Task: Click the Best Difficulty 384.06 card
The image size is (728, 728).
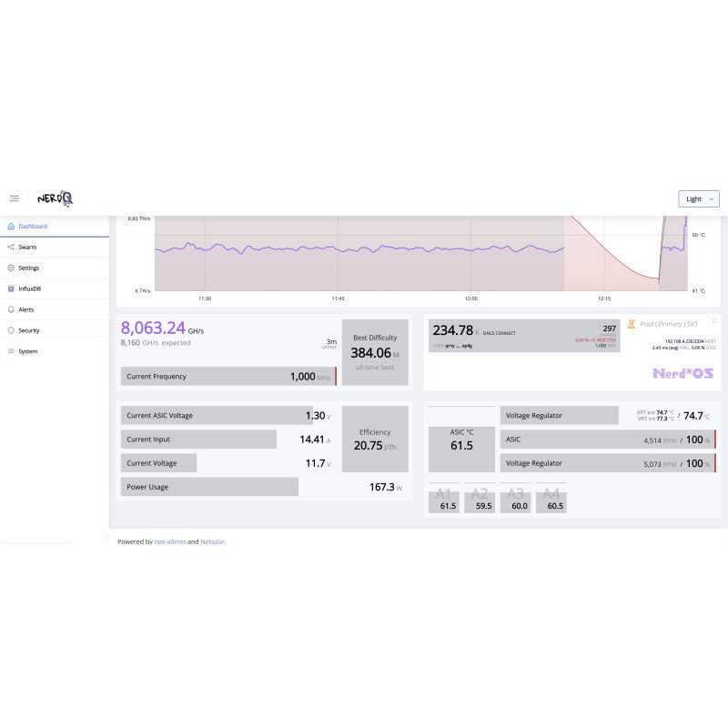Action: [x=375, y=352]
